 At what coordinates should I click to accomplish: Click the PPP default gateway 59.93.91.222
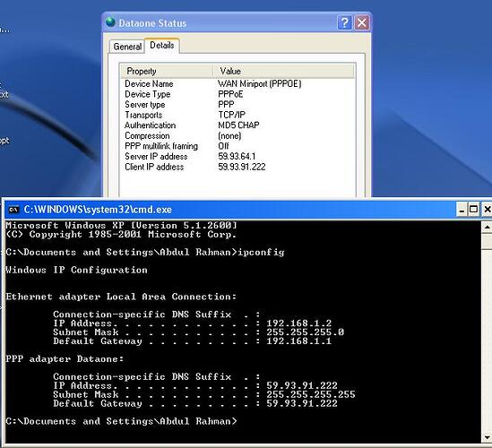click(x=302, y=403)
